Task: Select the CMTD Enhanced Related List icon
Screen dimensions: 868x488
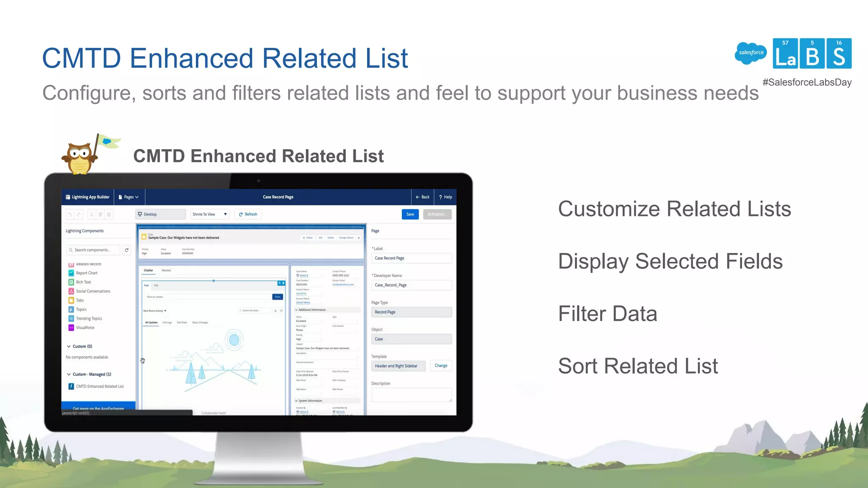Action: [x=71, y=386]
